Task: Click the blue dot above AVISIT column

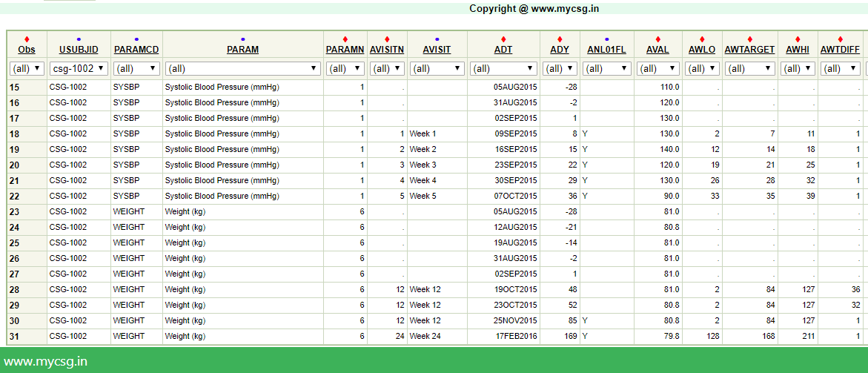Action: (x=437, y=39)
